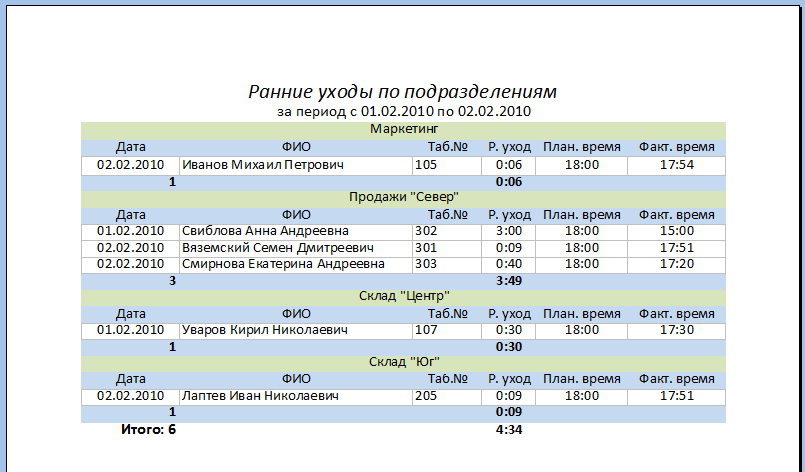This screenshot has height=472, width=805.
Task: Click the early leave value '0:40' for Смирнова
Action: (x=509, y=265)
